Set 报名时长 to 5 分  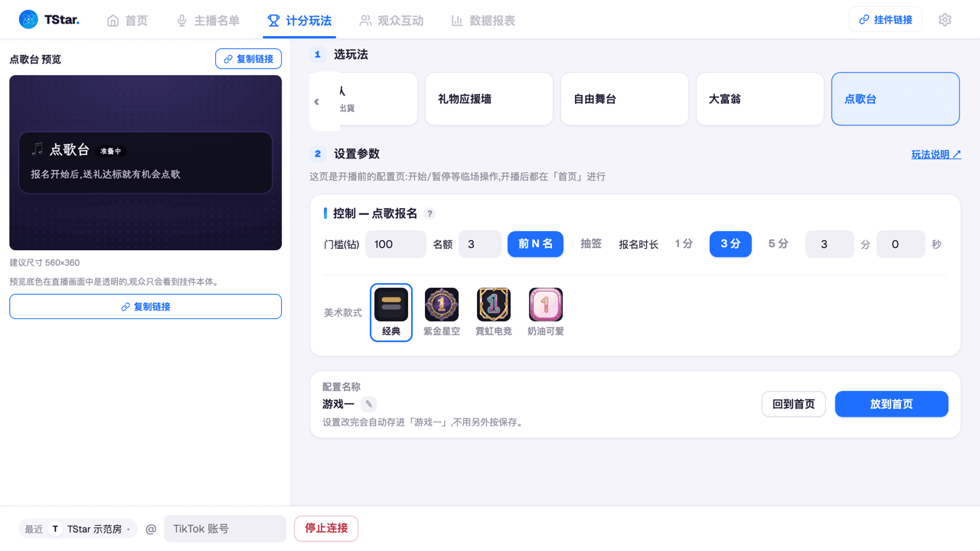[778, 244]
